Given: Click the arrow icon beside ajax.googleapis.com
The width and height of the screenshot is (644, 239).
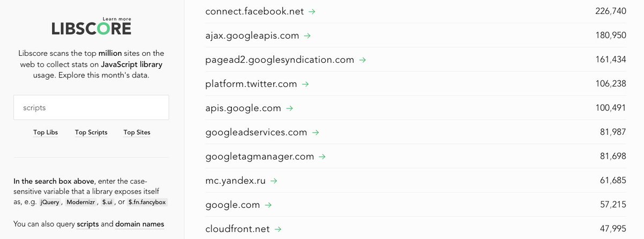Looking at the screenshot, I should [x=308, y=36].
